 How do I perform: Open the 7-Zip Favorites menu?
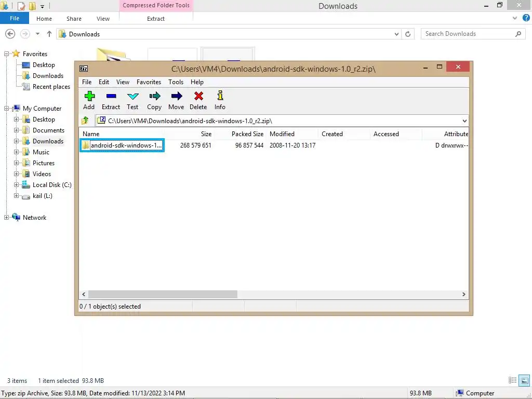[149, 82]
